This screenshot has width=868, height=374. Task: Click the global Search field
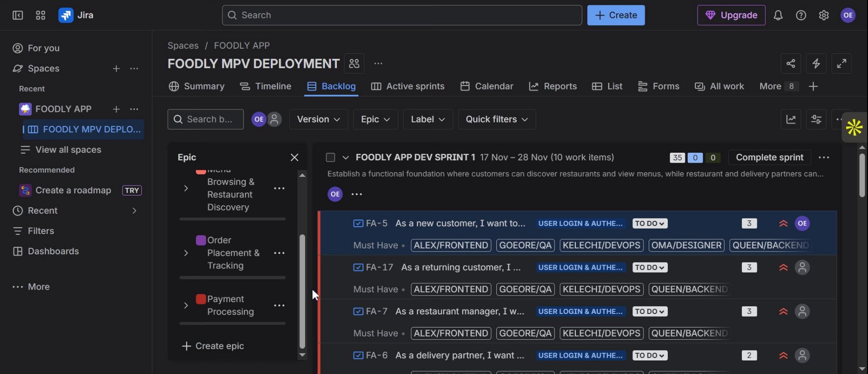coord(402,15)
